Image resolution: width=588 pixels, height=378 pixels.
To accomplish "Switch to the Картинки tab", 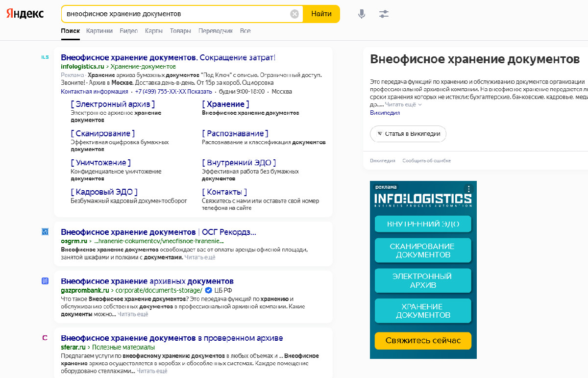I will 99,31.
